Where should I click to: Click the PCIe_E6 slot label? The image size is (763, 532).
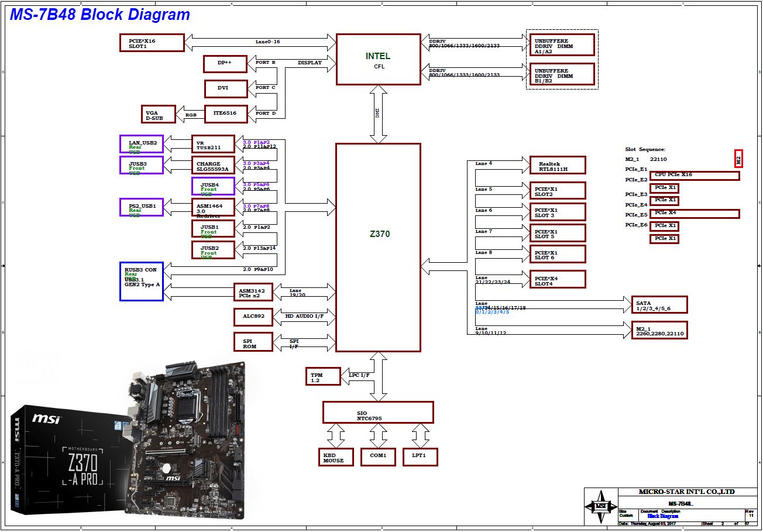pos(636,225)
